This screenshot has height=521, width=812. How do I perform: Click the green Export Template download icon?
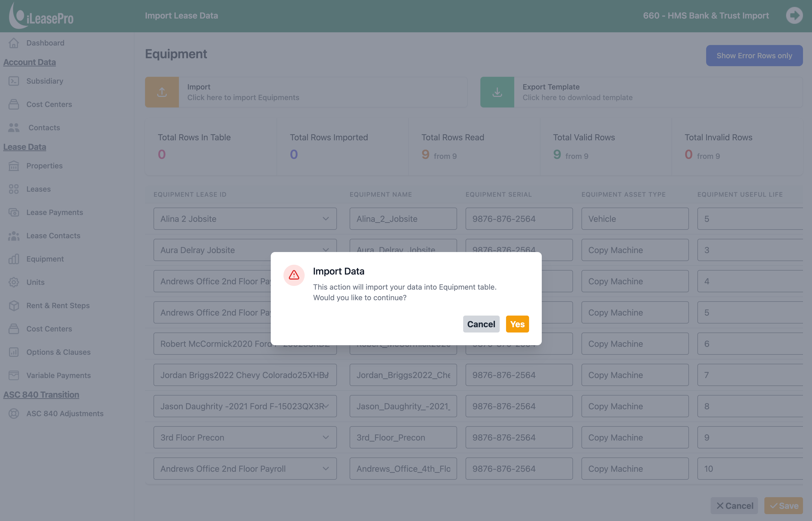(x=497, y=92)
